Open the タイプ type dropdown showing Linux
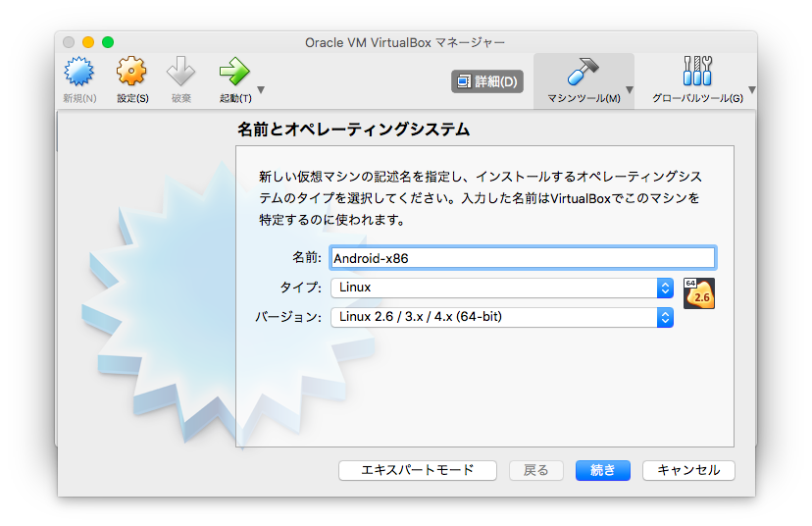The image size is (812, 526). [x=502, y=288]
